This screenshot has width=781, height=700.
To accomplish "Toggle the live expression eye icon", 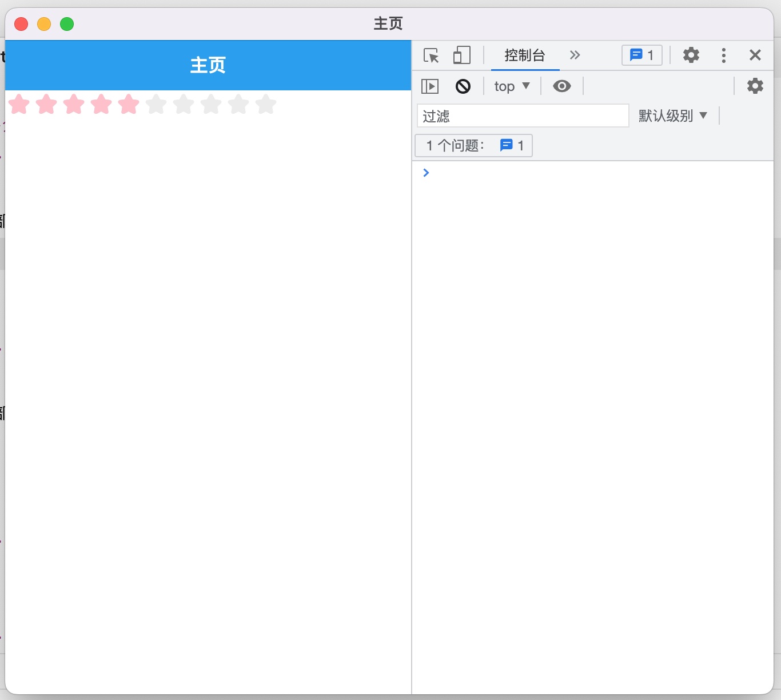I will [562, 86].
